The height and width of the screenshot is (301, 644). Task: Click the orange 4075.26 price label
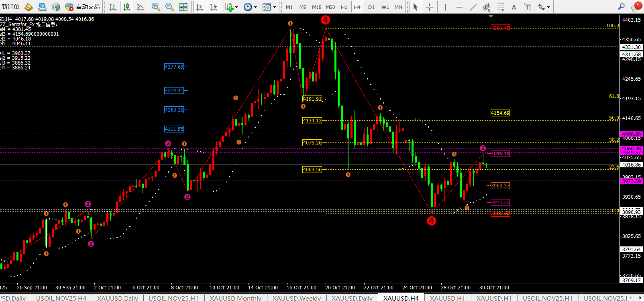coord(312,143)
